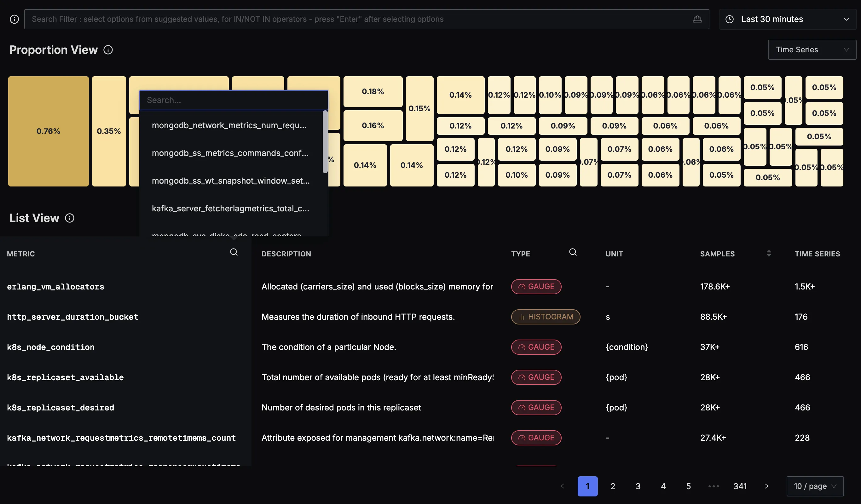Go to page 4
The width and height of the screenshot is (861, 504).
(x=663, y=486)
